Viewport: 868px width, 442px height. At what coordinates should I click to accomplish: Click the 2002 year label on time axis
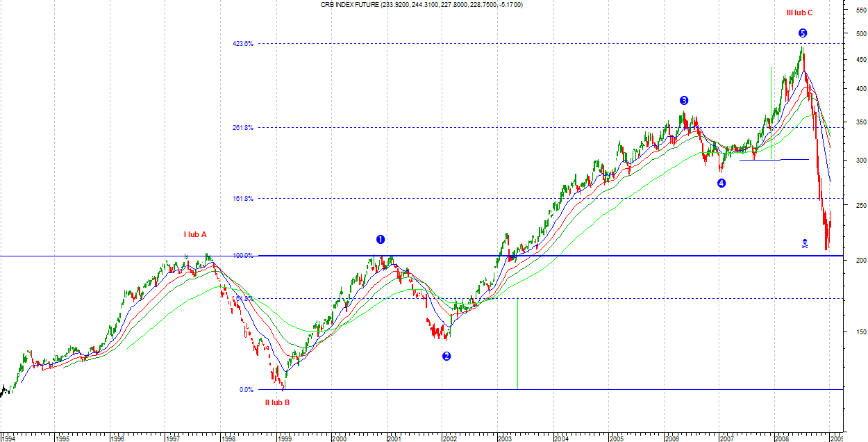pos(449,439)
